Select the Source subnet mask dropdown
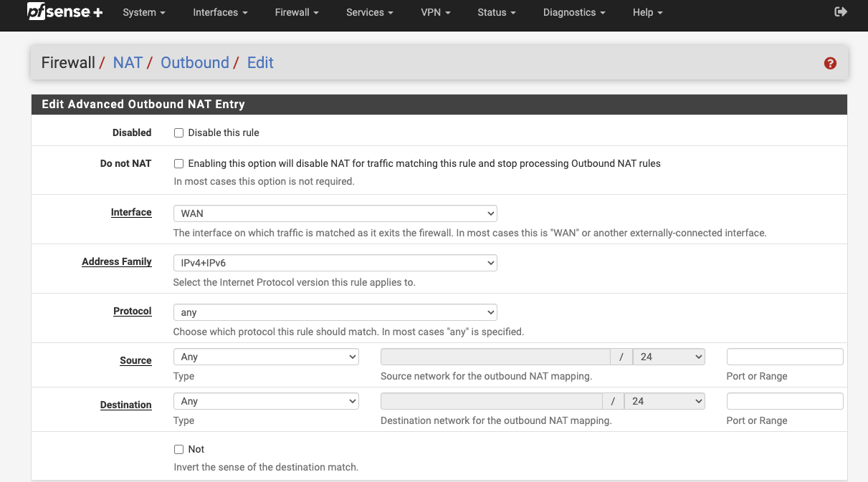The image size is (868, 482). [669, 357]
